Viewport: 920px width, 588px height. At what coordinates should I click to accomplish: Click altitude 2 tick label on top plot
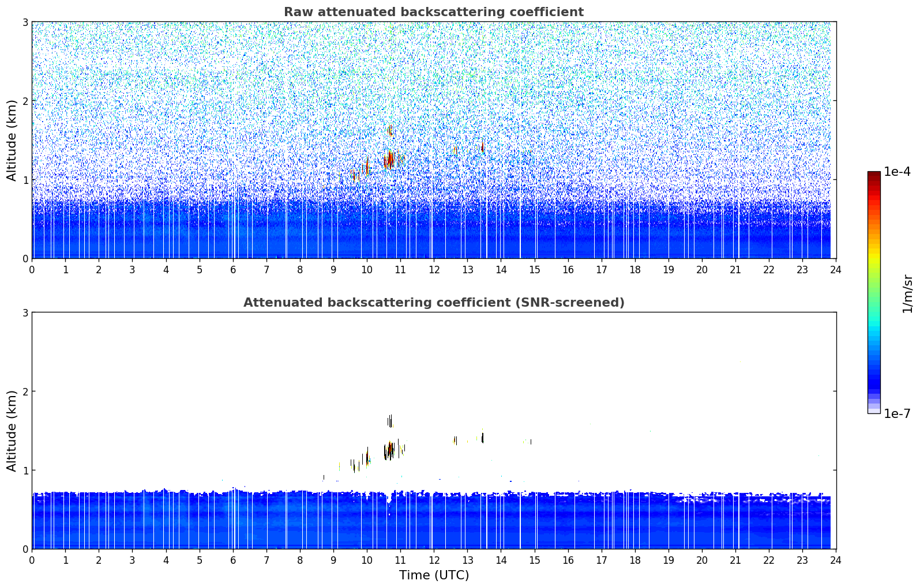(25, 101)
